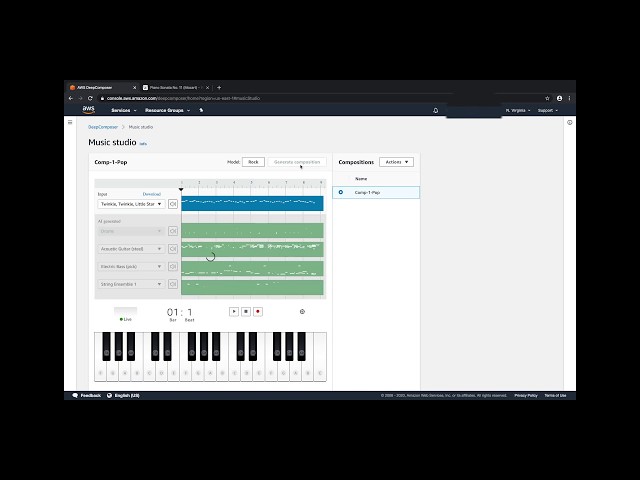Click bar 5 on the timeline ruler
The width and height of the screenshot is (640, 480).
tap(251, 183)
